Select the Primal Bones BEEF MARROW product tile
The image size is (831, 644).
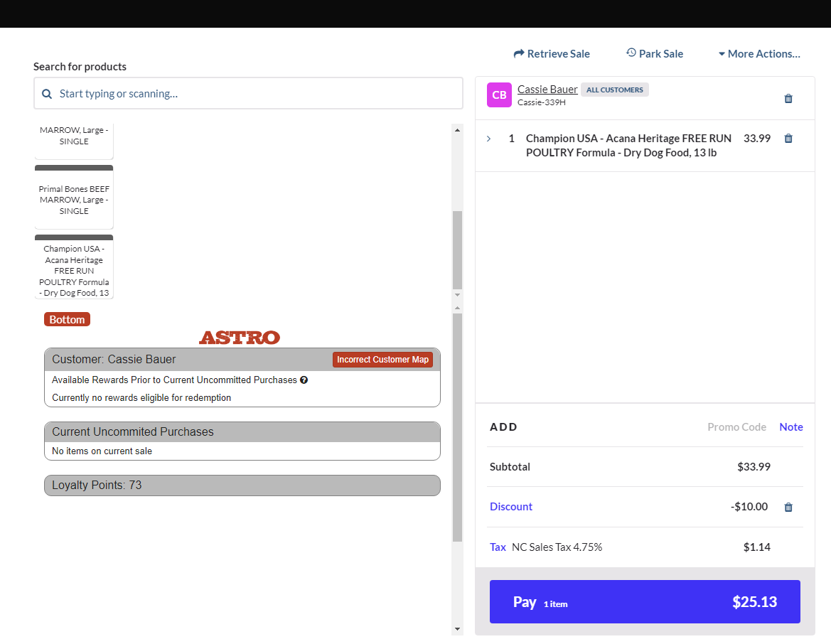74,200
